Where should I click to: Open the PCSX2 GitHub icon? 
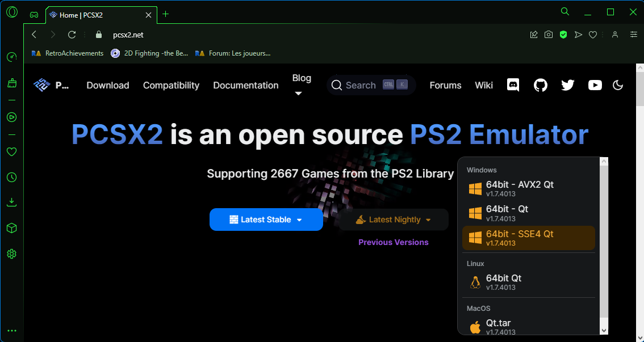[541, 85]
